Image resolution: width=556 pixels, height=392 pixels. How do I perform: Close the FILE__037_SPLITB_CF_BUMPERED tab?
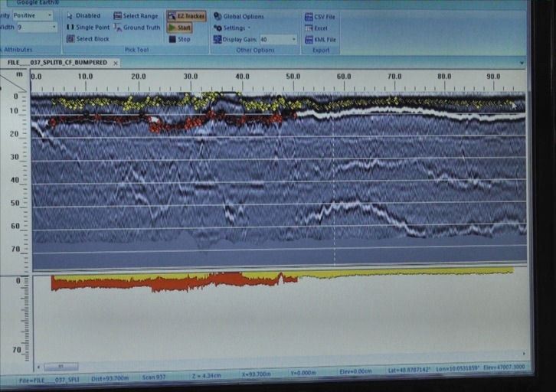116,63
